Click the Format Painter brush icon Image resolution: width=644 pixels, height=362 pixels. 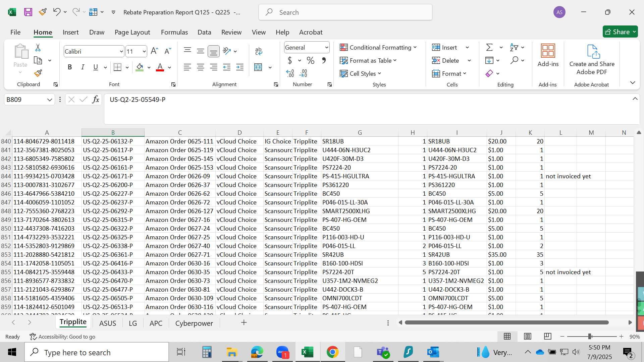pyautogui.click(x=38, y=73)
